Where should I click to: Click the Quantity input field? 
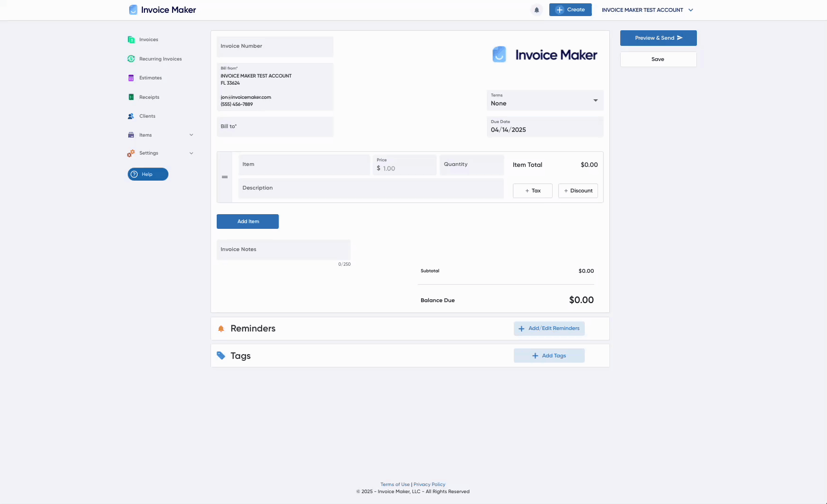(x=472, y=165)
